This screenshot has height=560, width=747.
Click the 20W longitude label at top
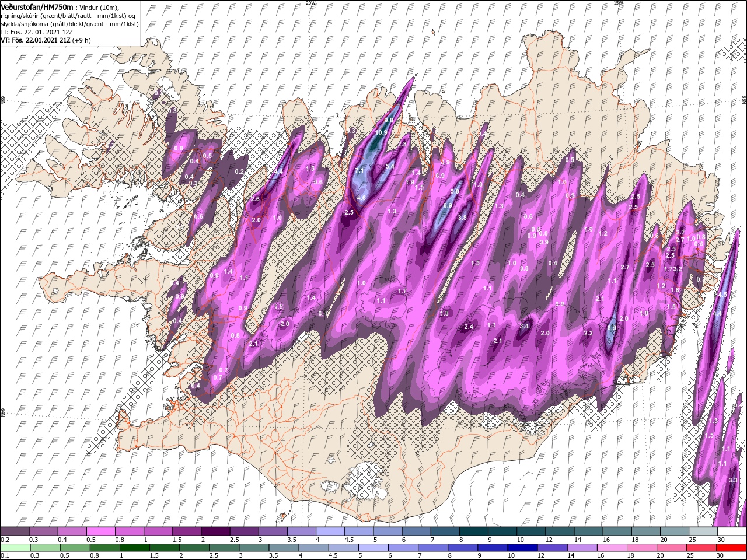(310, 3)
